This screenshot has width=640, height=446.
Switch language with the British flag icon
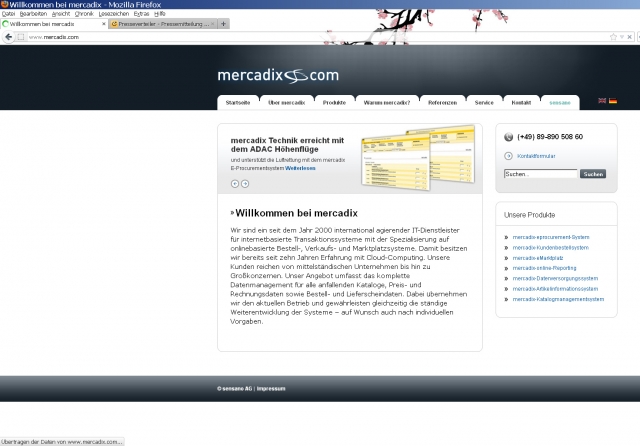pyautogui.click(x=602, y=100)
